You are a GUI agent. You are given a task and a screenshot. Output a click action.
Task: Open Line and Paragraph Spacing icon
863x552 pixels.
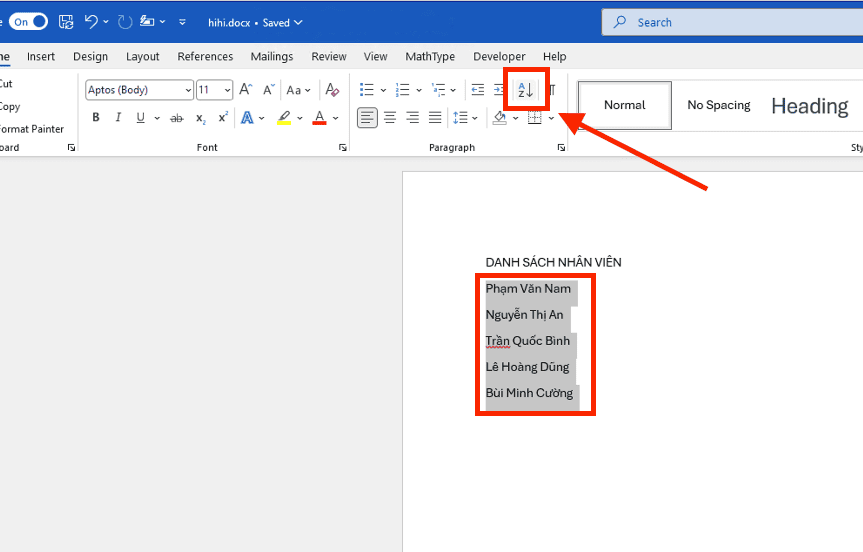pyautogui.click(x=460, y=117)
